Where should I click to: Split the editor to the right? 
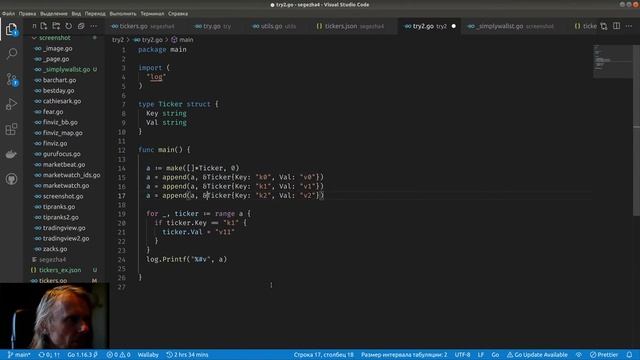pos(616,26)
